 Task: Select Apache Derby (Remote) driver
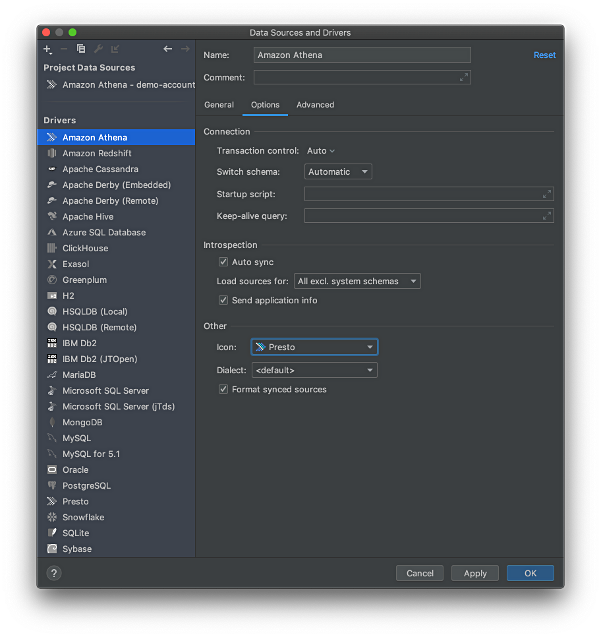click(116, 201)
